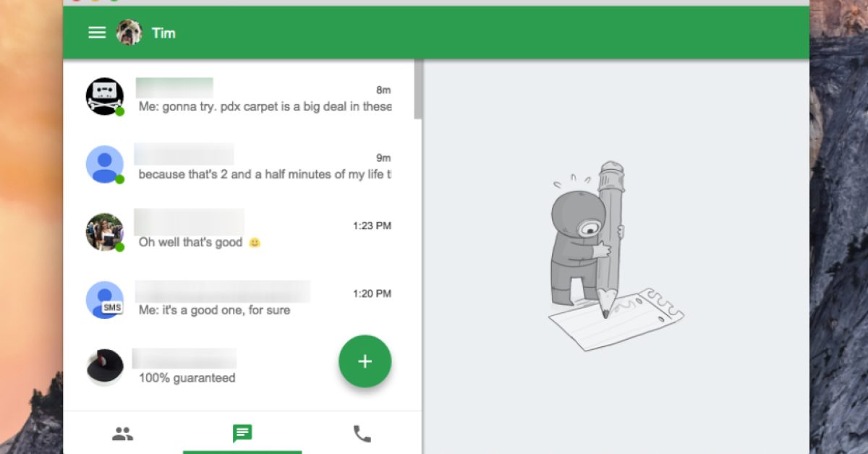Click the hat avatar conversation
Viewport: 868px width, 454px height.
(x=105, y=367)
